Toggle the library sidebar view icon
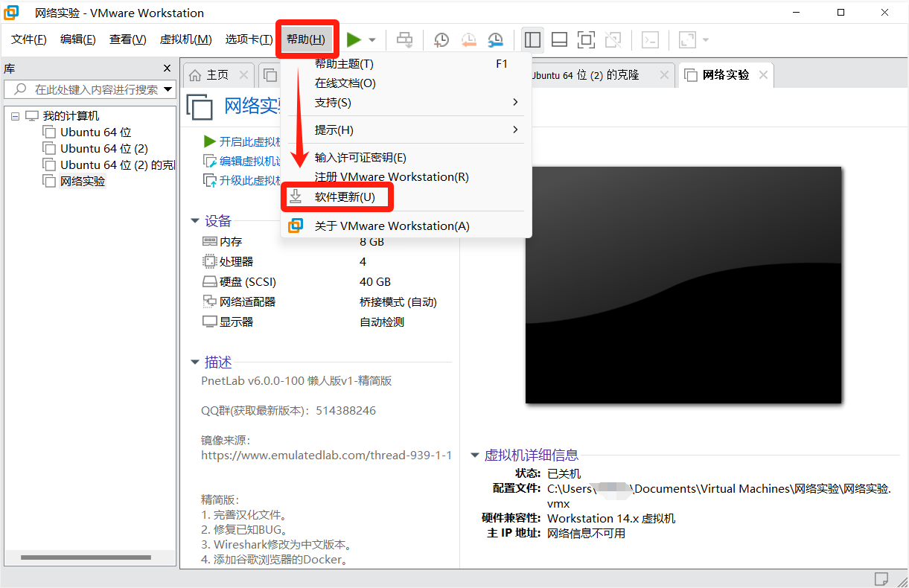Viewport: 909px width, 588px height. pos(532,39)
